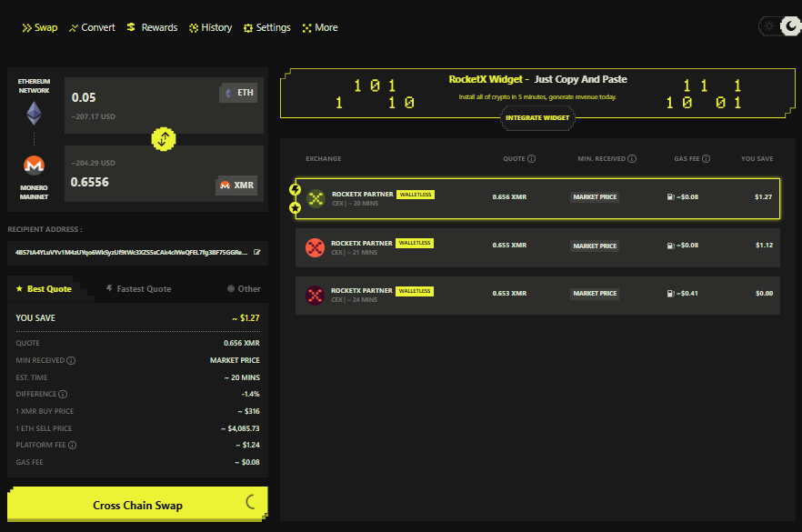Click the Quote column info icon
Image resolution: width=802 pixels, height=532 pixels.
[531, 159]
